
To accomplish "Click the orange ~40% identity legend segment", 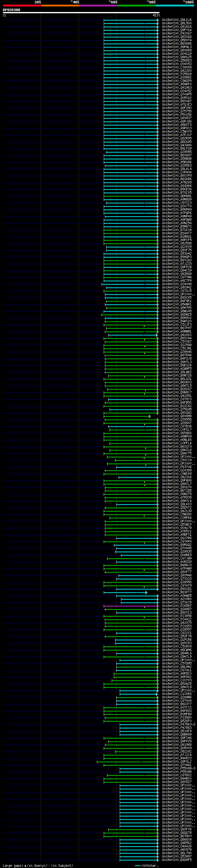I will click(60, 6).
